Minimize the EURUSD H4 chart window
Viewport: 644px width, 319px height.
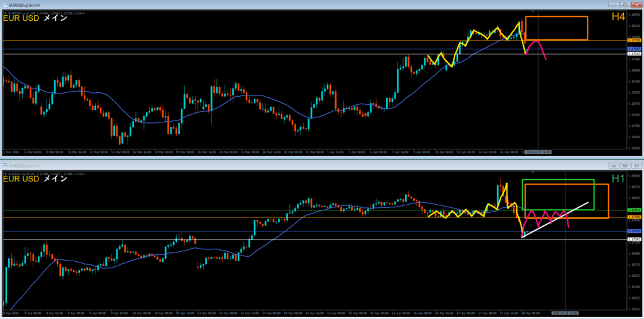pos(613,5)
